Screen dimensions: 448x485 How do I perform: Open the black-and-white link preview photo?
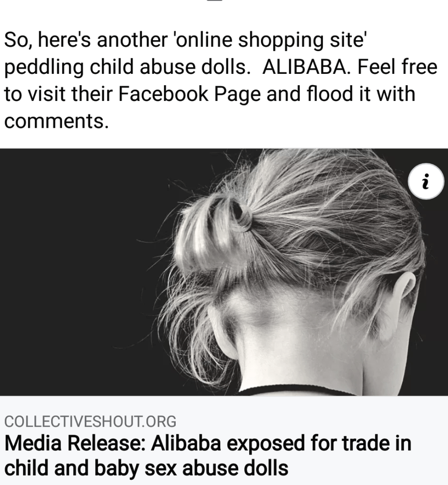pos(224,272)
